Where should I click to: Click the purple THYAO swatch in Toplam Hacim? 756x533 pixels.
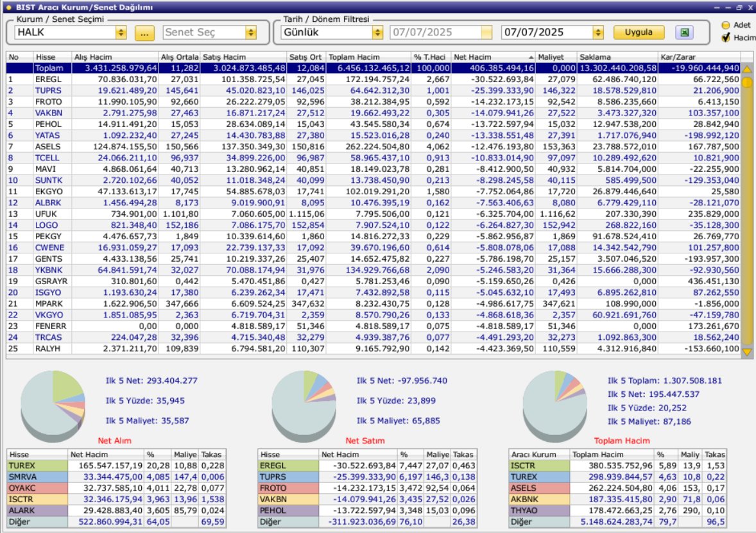click(540, 511)
